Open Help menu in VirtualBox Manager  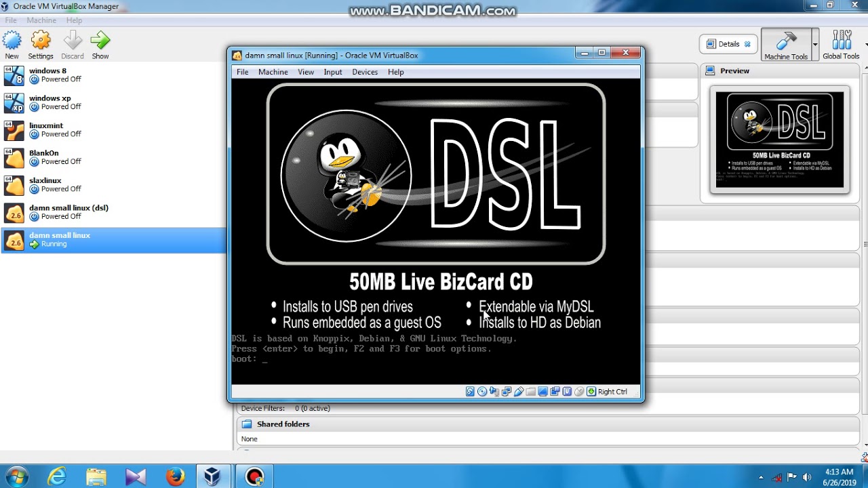74,20
